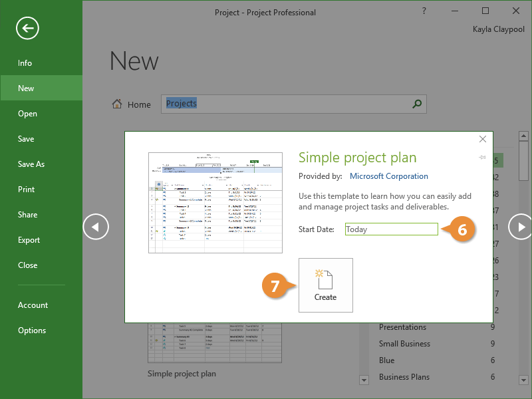Image resolution: width=532 pixels, height=399 pixels.
Task: Select Open in the backstage menu
Action: click(x=27, y=114)
